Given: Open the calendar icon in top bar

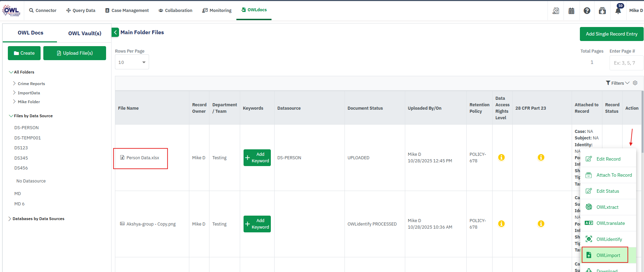Looking at the screenshot, I should click(571, 11).
